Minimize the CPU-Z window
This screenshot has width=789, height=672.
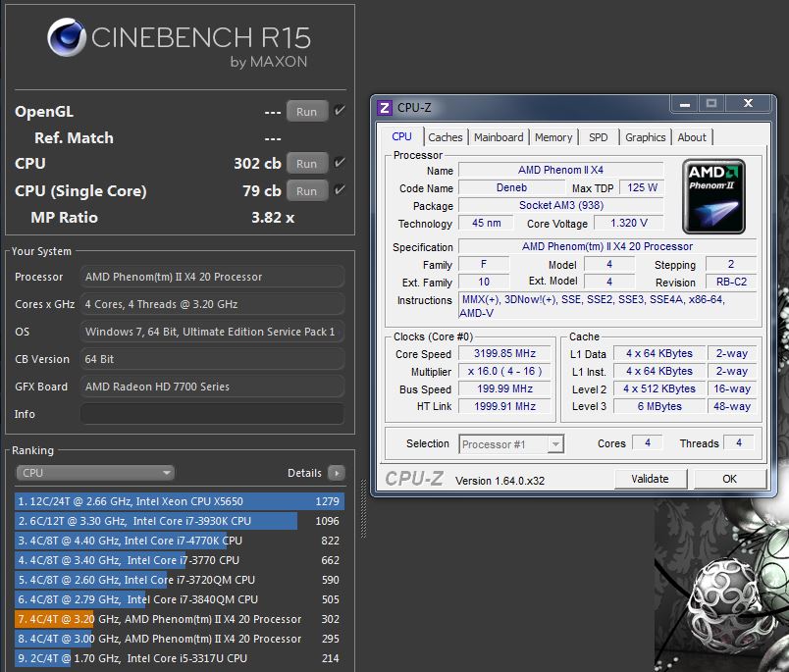point(685,104)
